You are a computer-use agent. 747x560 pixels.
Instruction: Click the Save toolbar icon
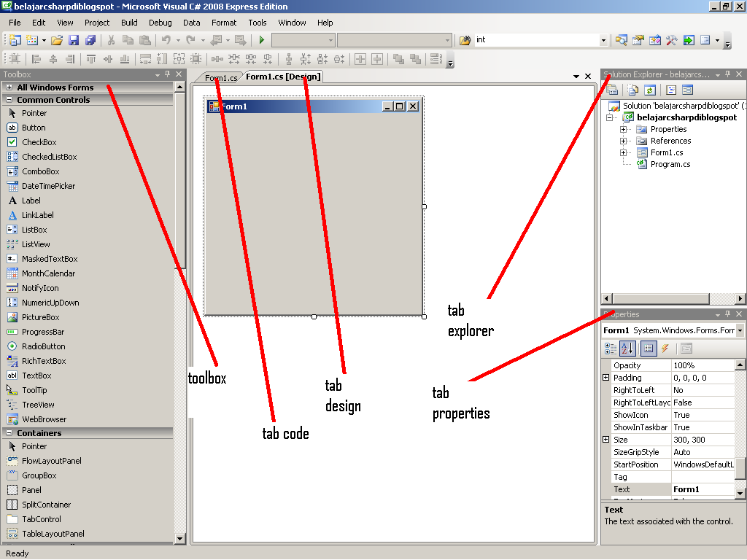(x=75, y=40)
